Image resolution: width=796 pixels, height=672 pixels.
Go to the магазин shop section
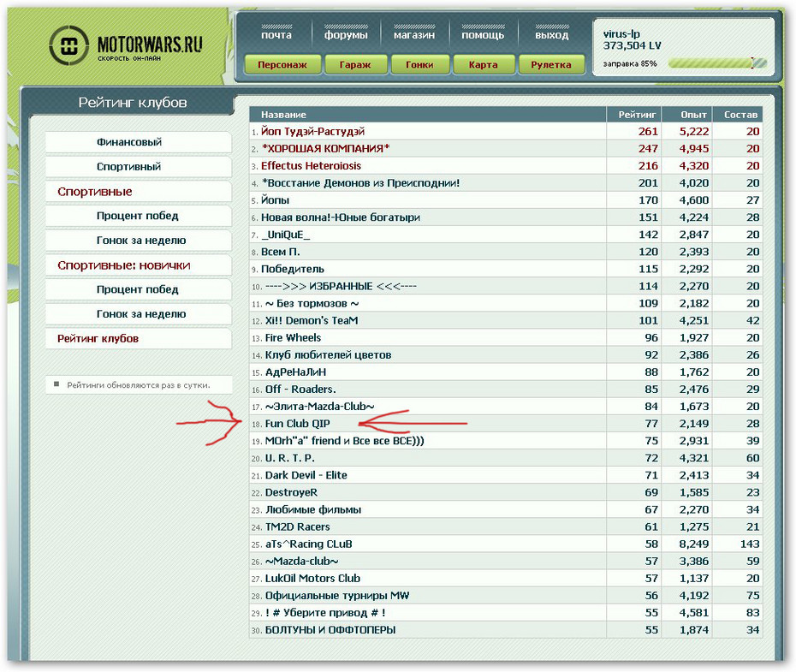click(x=414, y=35)
